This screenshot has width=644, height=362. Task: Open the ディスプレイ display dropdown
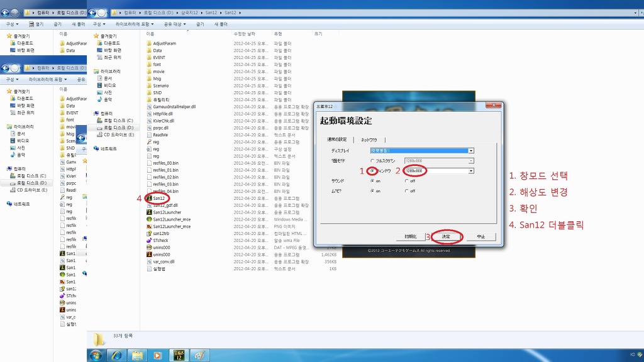click(471, 151)
